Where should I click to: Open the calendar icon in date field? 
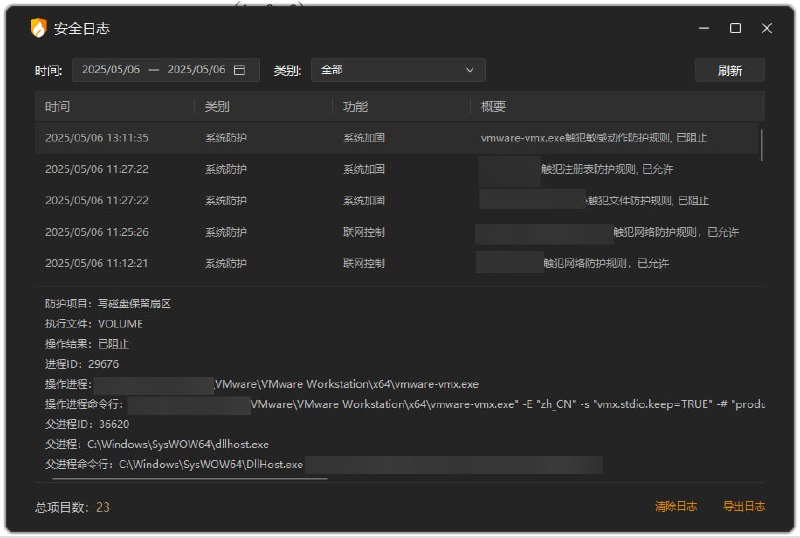coord(239,70)
